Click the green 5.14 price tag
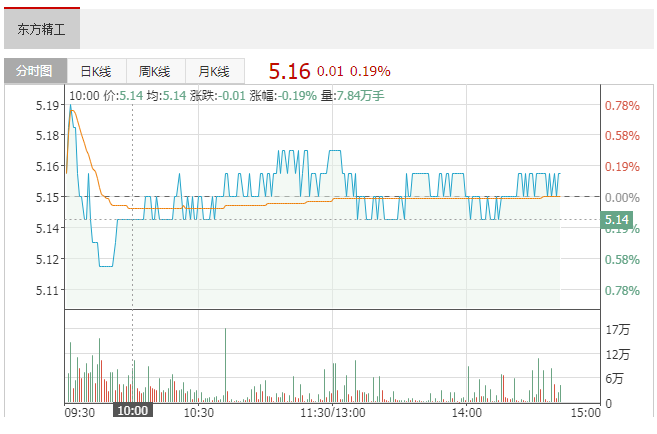 coord(616,220)
